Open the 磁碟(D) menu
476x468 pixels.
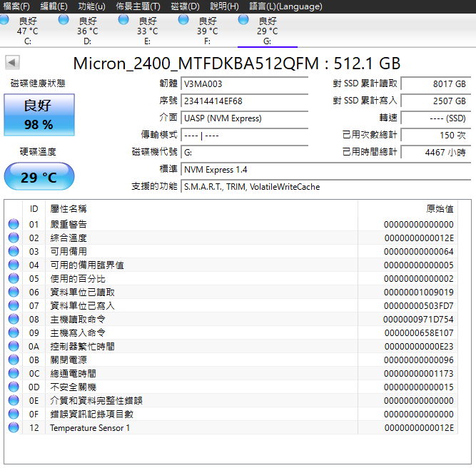pos(185,6)
